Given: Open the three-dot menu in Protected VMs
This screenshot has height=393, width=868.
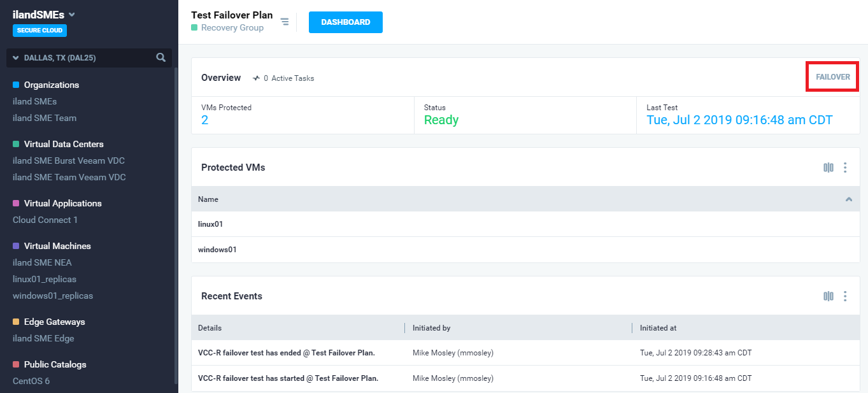Looking at the screenshot, I should 845,168.
